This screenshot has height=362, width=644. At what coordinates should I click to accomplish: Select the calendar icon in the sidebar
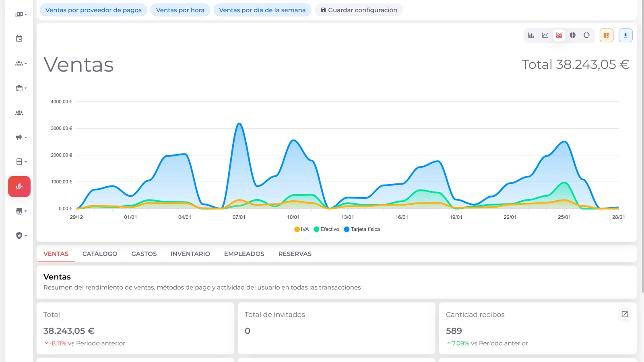tap(19, 38)
